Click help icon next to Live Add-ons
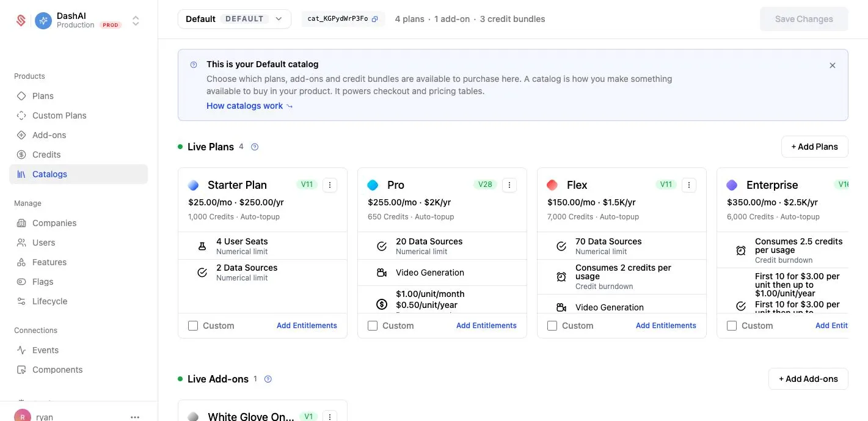This screenshot has width=868, height=421. point(268,379)
